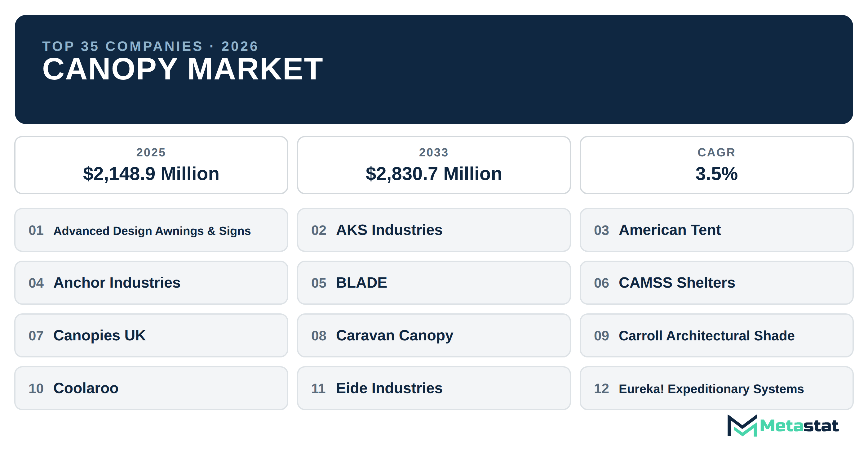The height and width of the screenshot is (453, 868).
Task: Select the 2025 $2,148.9 Million stat card
Action: click(x=151, y=165)
